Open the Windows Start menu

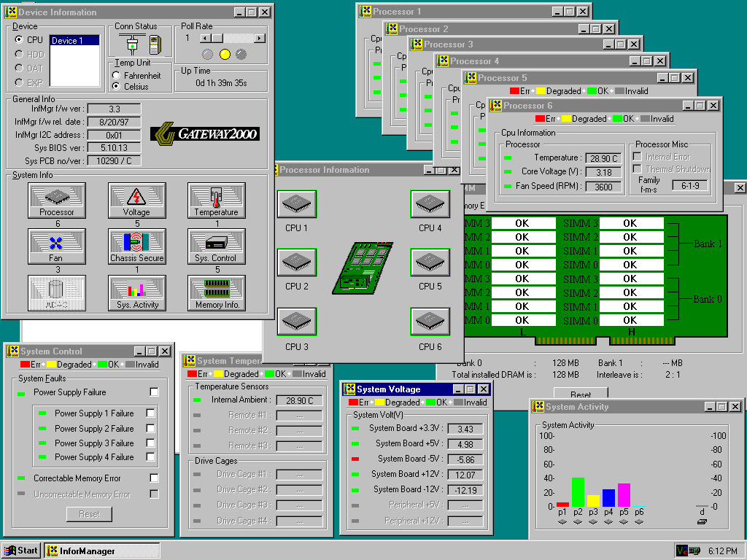[x=21, y=551]
